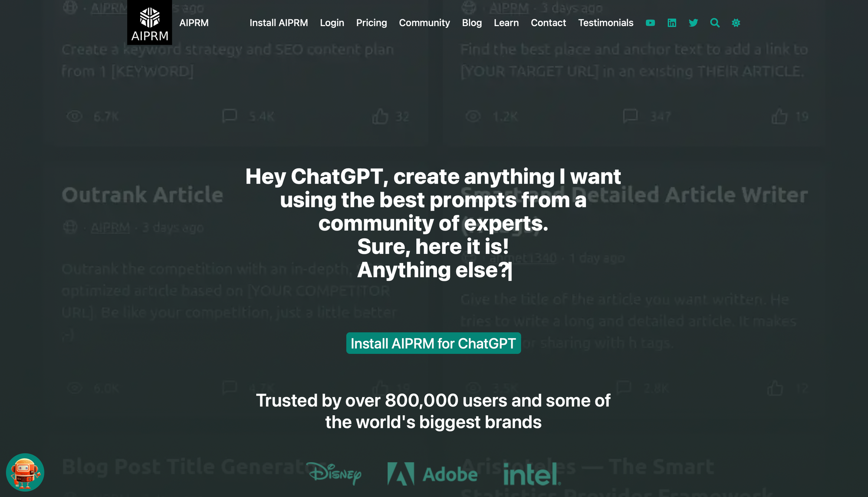Expand the Pricing menu options
868x497 pixels.
point(371,23)
